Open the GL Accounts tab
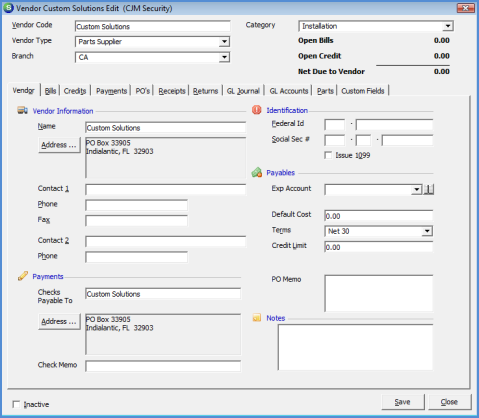 click(289, 91)
